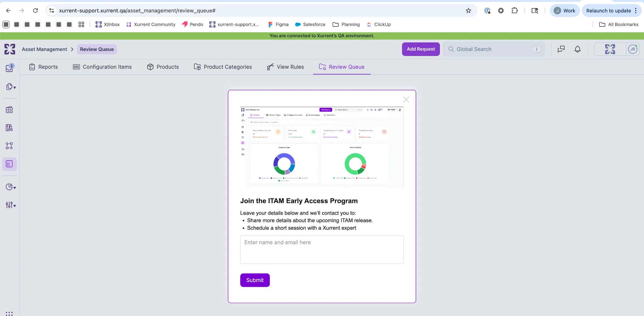The image size is (644, 316).
Task: Click the grid apps icon in the bookmarks bar
Action: click(81, 25)
